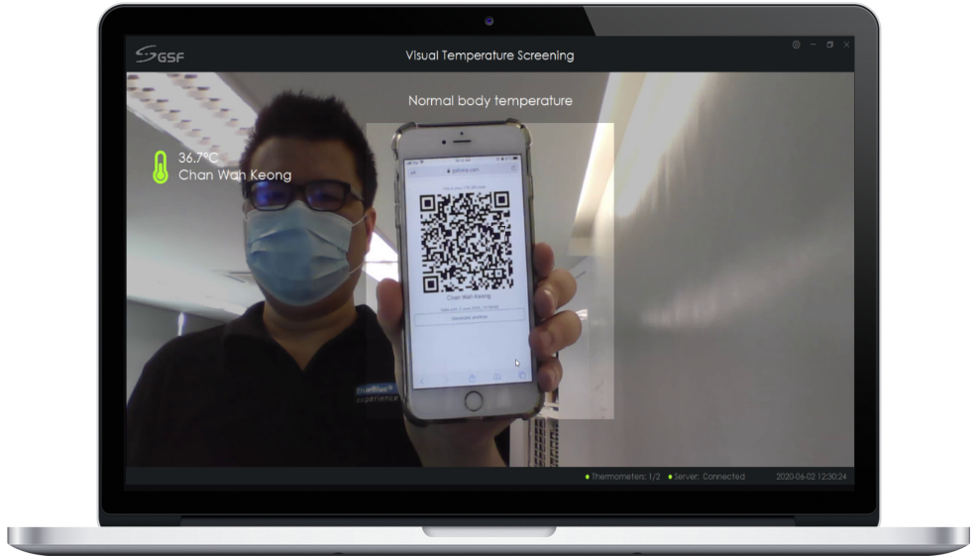Click the name 'Chan Wah Keong' overlay
The height and width of the screenshot is (556, 980).
(x=235, y=175)
